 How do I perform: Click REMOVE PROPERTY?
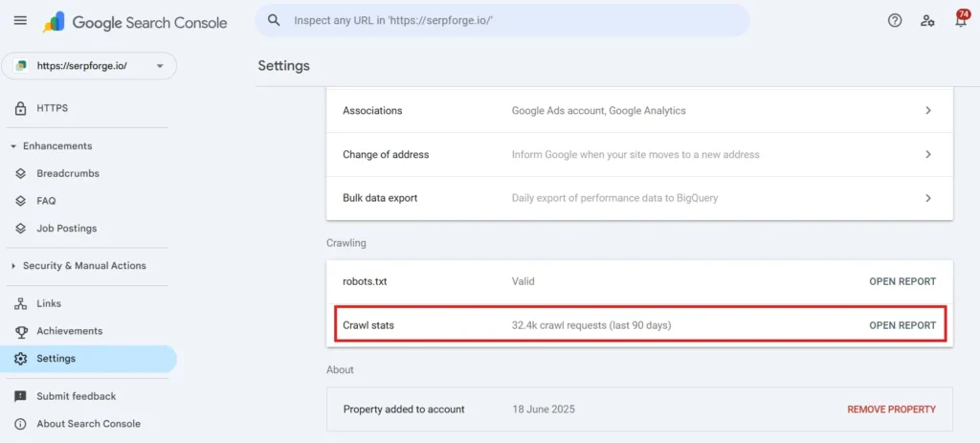pyautogui.click(x=891, y=410)
